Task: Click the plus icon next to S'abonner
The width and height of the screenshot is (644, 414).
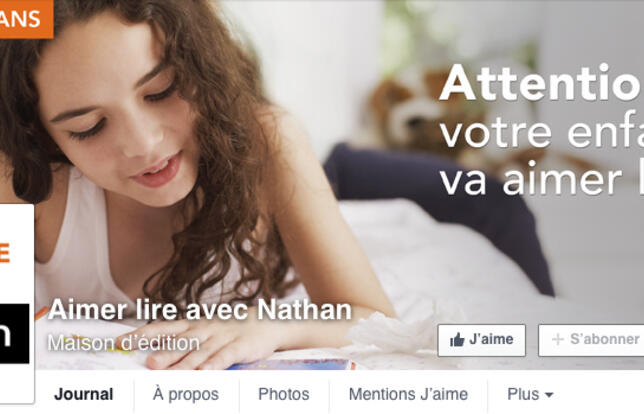Action: click(x=557, y=340)
